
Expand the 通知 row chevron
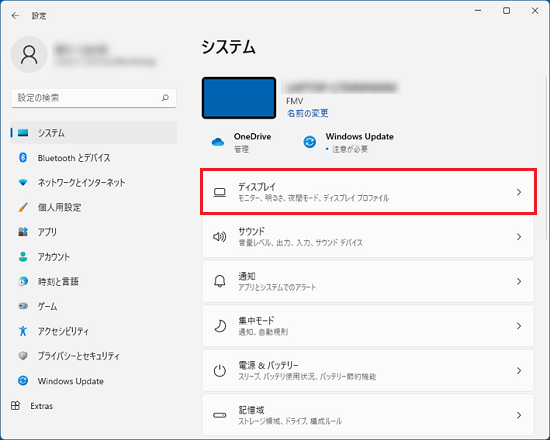(x=519, y=281)
